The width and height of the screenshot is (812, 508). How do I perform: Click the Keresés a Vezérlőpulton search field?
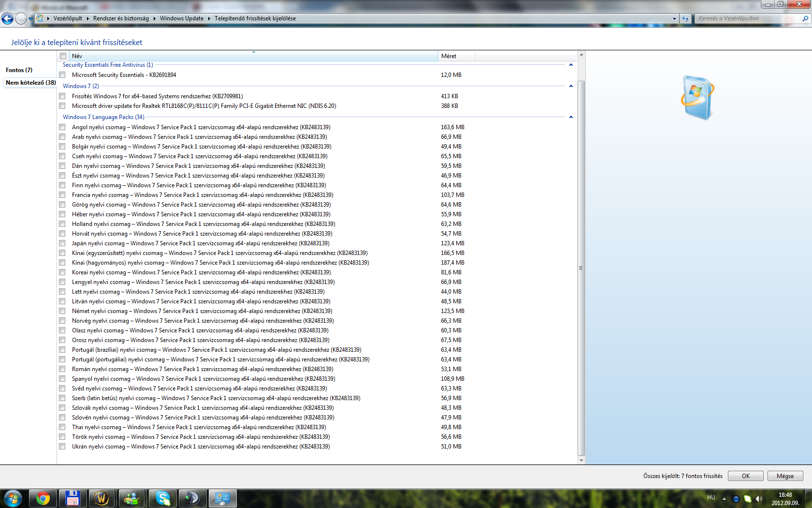pyautogui.click(x=747, y=18)
